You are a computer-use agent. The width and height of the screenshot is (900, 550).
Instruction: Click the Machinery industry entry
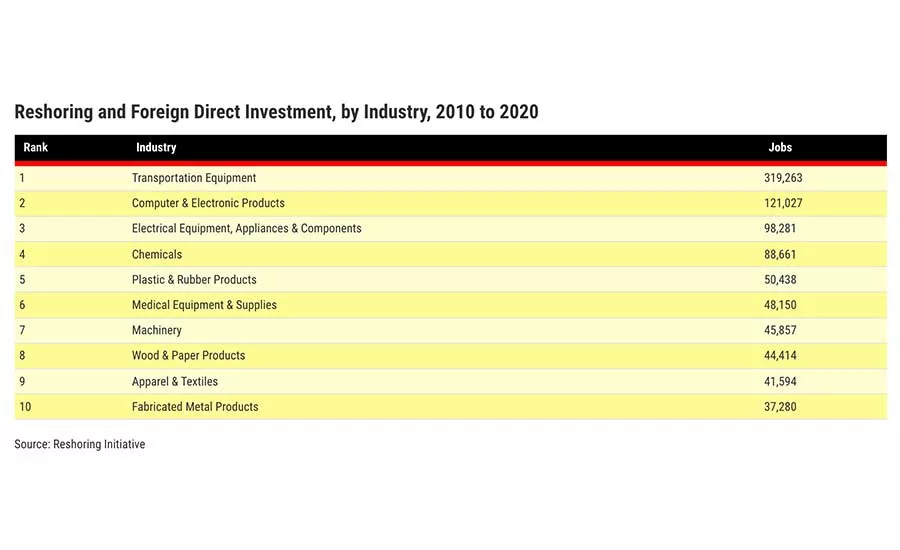157,330
